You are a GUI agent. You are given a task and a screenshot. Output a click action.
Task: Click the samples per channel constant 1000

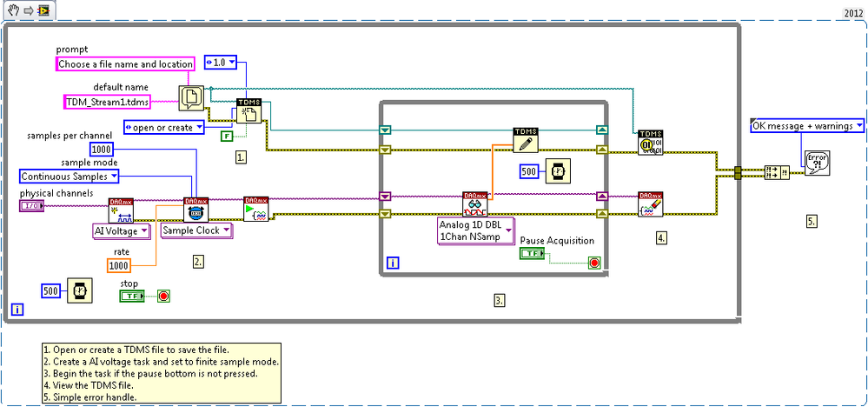(103, 149)
